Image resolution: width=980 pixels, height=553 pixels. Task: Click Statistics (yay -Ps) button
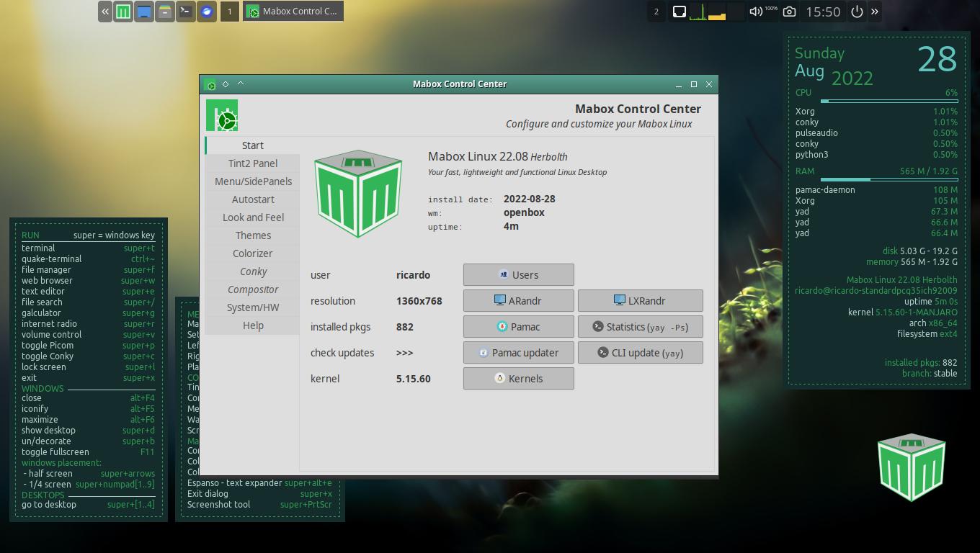pyautogui.click(x=640, y=327)
